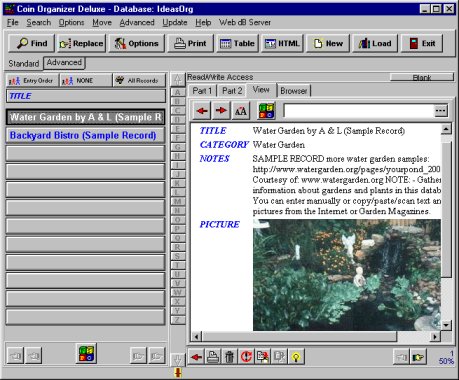Screen dimensions: 459x380
Task: Open the Entry Order sort selector
Action: pyautogui.click(x=32, y=81)
